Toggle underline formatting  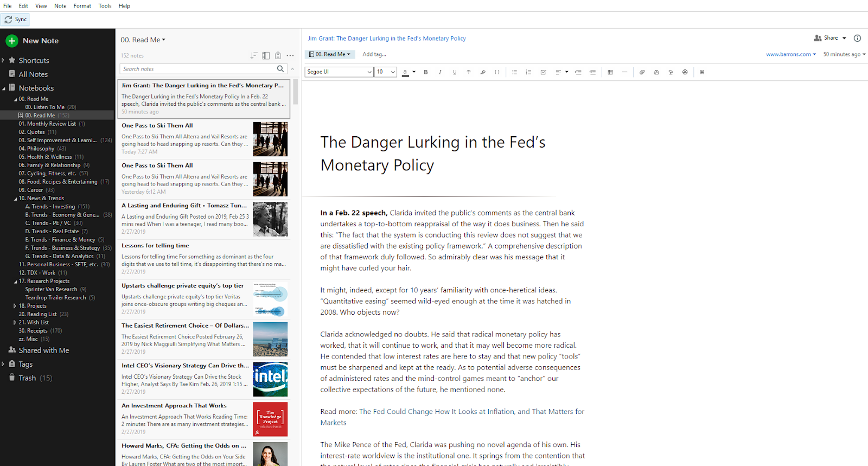[455, 72]
